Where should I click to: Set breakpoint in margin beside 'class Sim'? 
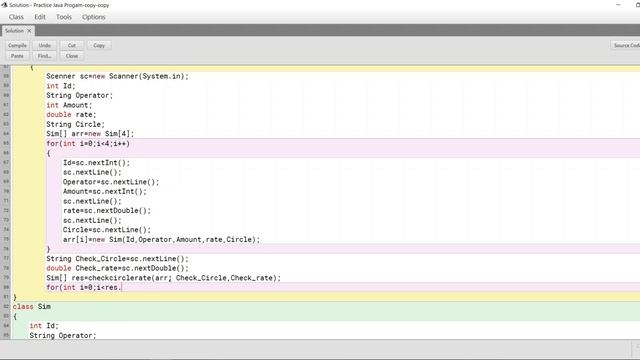[6, 307]
